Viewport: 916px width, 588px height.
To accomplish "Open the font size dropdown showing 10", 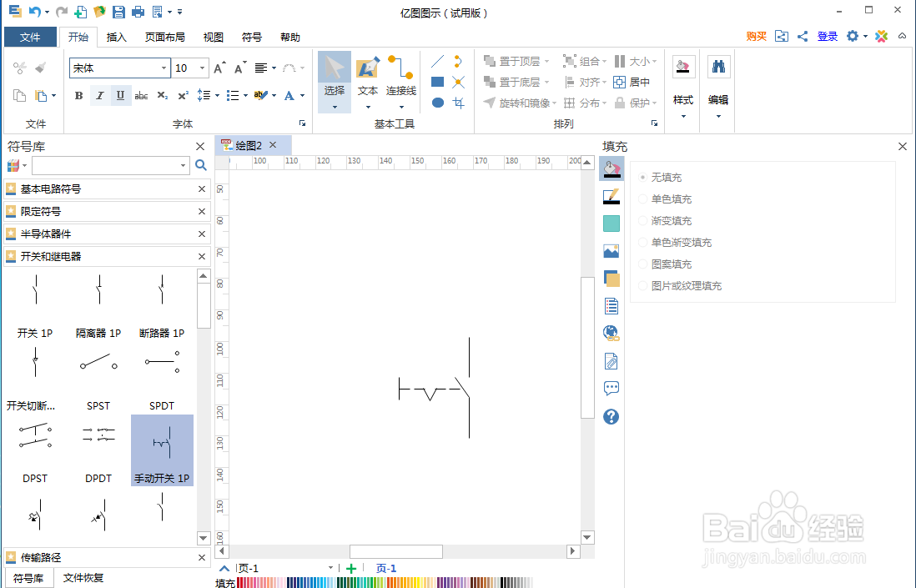I will 202,68.
